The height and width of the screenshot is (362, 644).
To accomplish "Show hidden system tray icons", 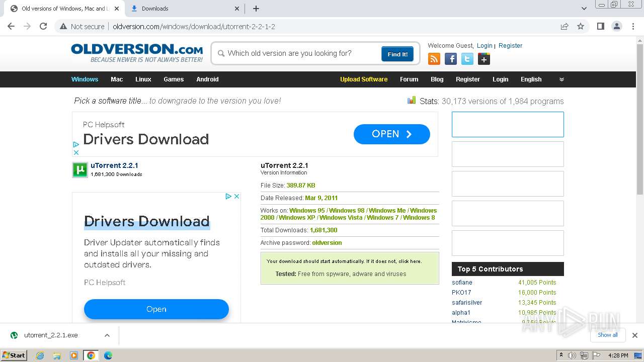I will pyautogui.click(x=561, y=355).
